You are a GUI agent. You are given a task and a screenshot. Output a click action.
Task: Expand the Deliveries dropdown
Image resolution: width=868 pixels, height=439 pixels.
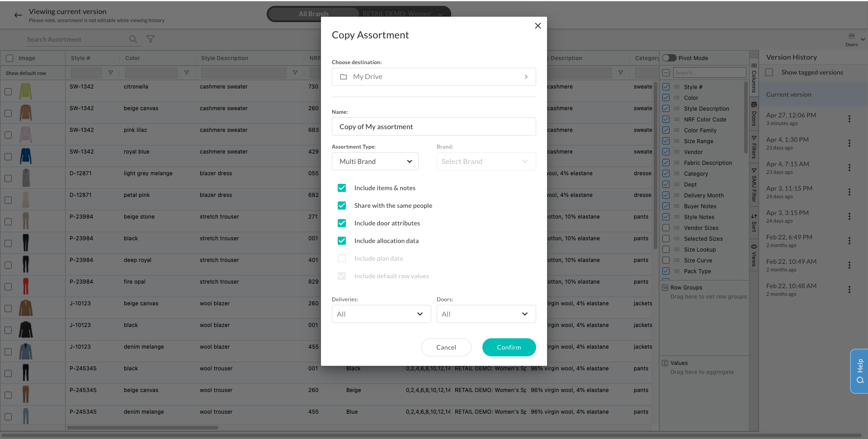click(x=381, y=314)
